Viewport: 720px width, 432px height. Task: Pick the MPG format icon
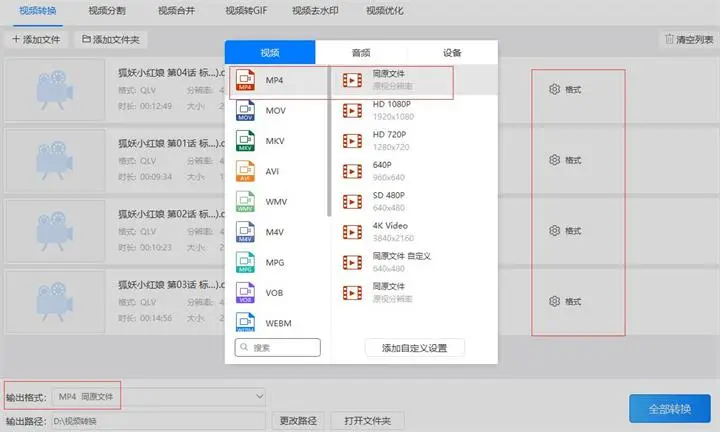[245, 262]
